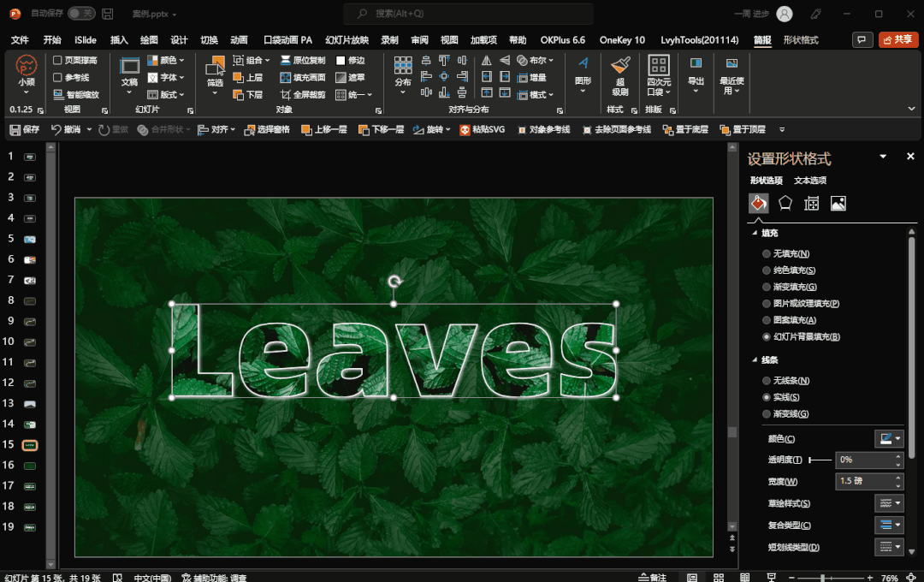Viewport: 924px width, 582px height.
Task: Switch to the 形状格式 shape format tab
Action: (801, 40)
